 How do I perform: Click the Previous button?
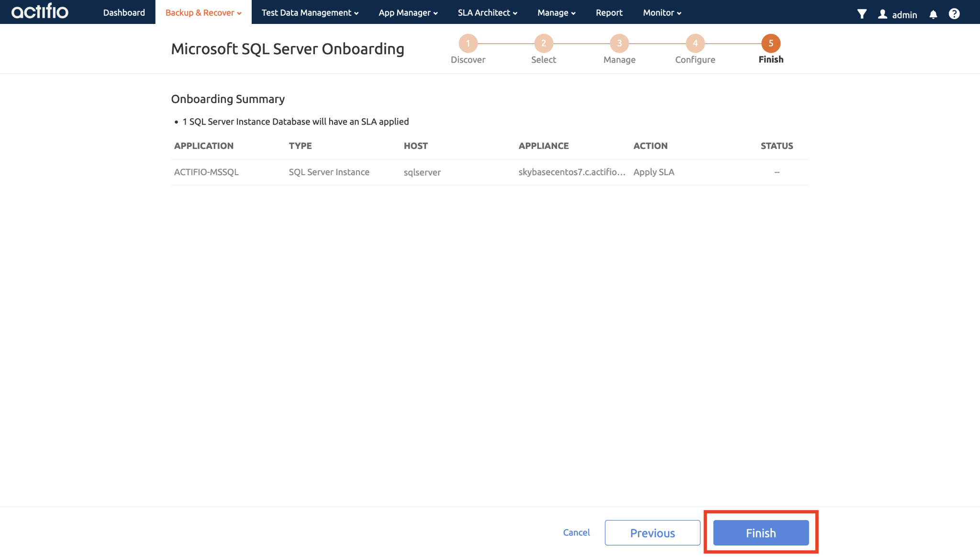click(652, 533)
